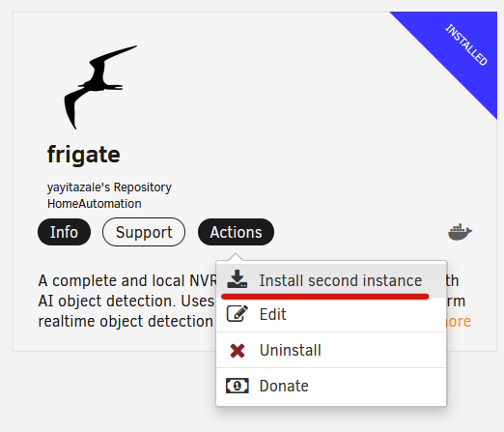Click the download icon beside Install second instance
The width and height of the screenshot is (504, 432).
(238, 279)
